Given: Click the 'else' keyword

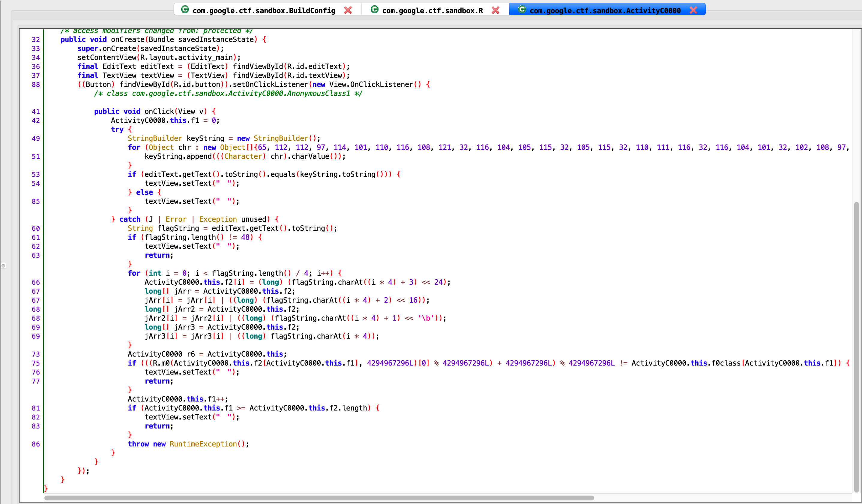Looking at the screenshot, I should 144,192.
